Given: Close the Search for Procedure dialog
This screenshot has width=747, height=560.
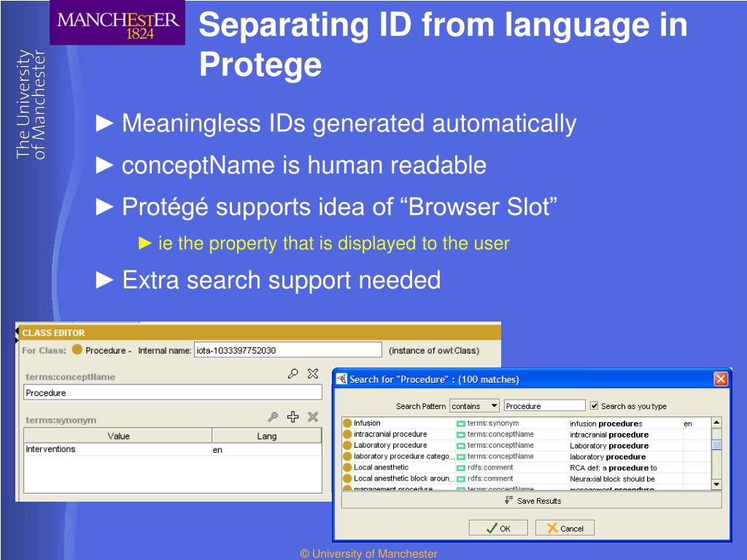Looking at the screenshot, I should [x=721, y=379].
